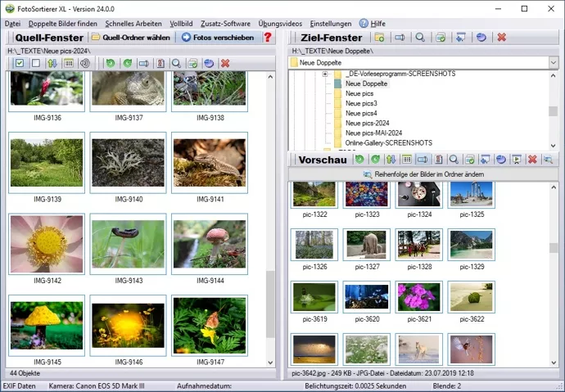Click the deselect-all empty box icon in Quell toolbar

(x=35, y=63)
